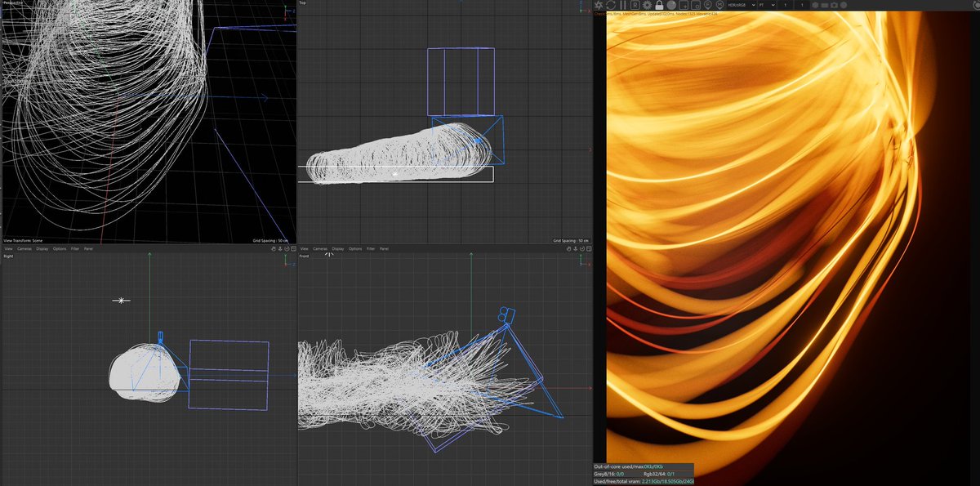Open Panel menu in Right viewport
The image size is (980, 486).
pos(88,248)
